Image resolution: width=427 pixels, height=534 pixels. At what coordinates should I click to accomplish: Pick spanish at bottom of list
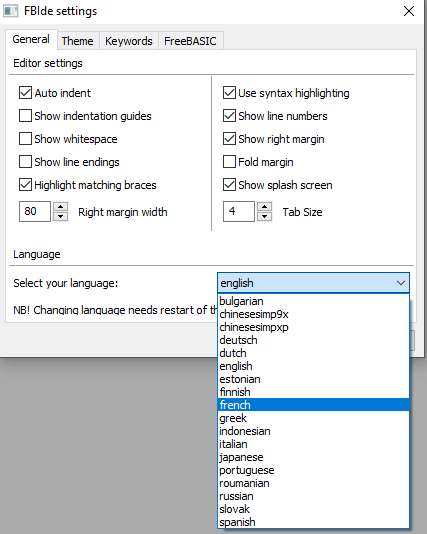tap(313, 522)
